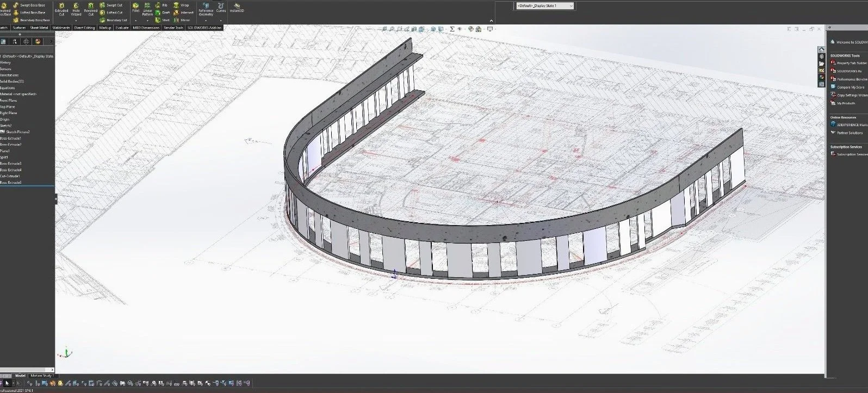Select Cut-Extrude1 feature
868x393 pixels.
(x=10, y=176)
